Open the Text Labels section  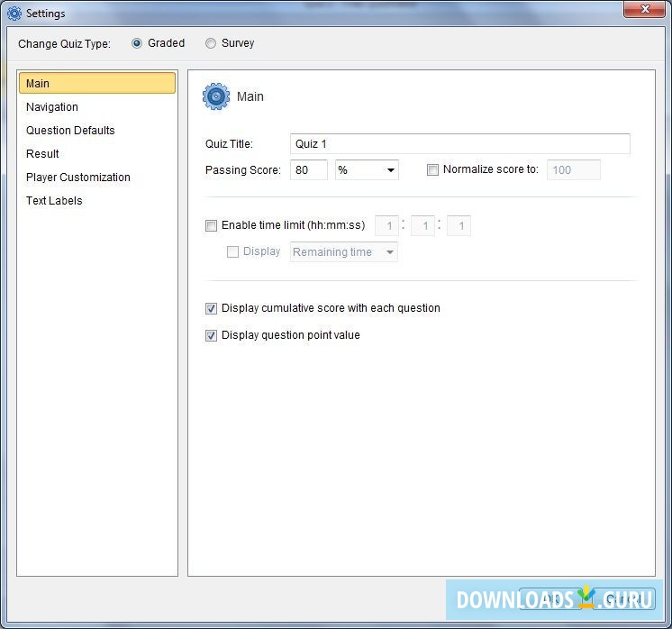(97, 201)
